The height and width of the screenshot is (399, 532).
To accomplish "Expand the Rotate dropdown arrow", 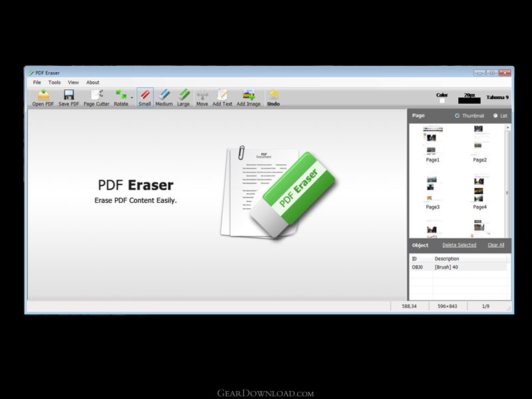I will pos(132,98).
